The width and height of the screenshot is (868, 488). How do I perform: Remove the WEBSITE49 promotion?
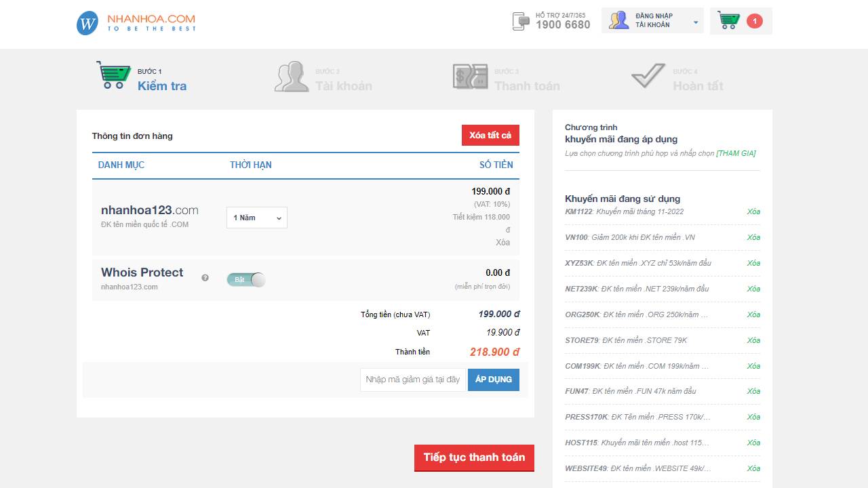[x=753, y=468]
